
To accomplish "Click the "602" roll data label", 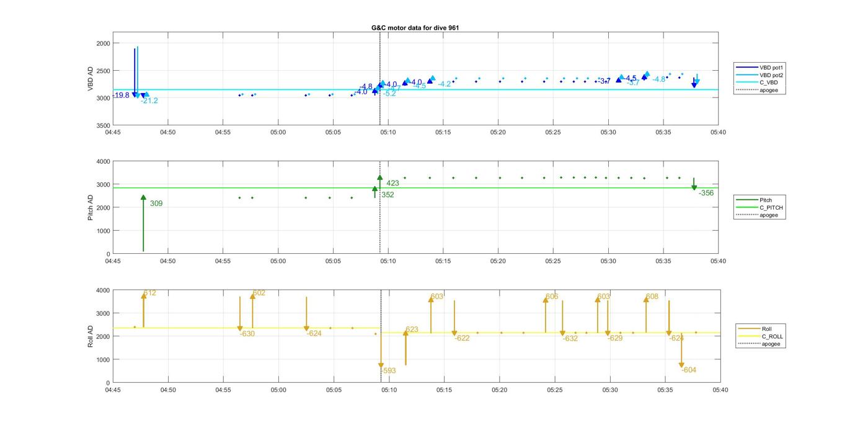I will point(259,293).
